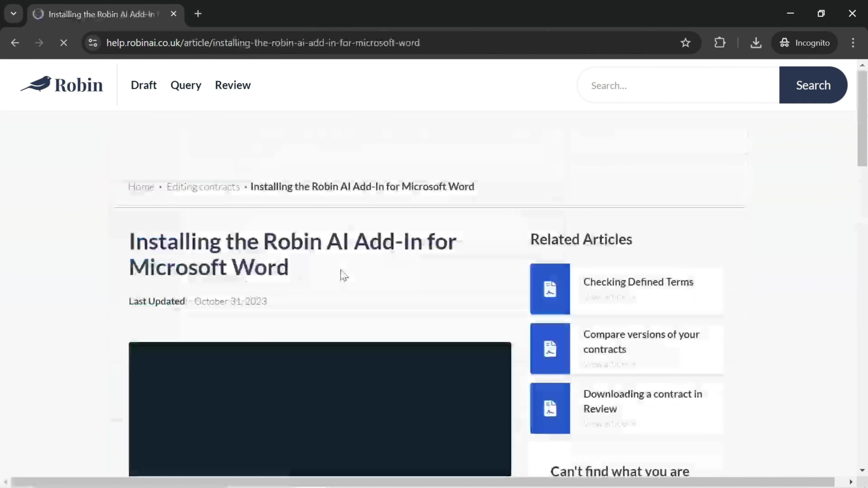Click the scroll left arrow
Viewport: 868px width, 488px height.
click(5, 482)
